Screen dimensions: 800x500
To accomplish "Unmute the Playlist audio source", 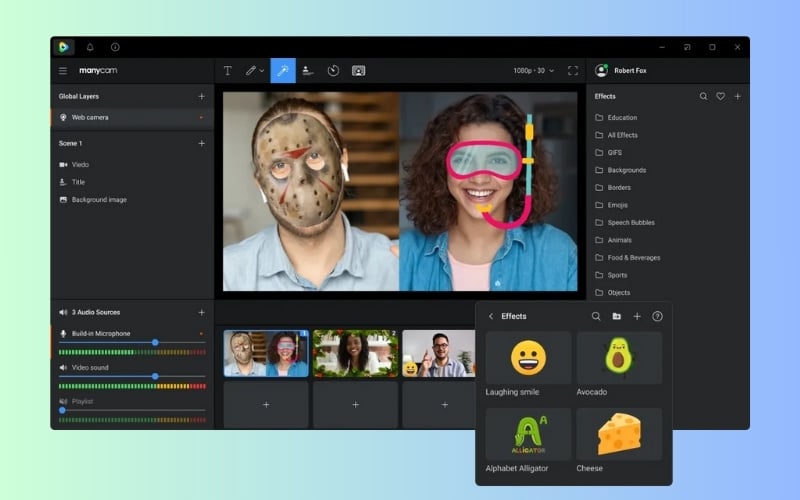I will (x=63, y=401).
